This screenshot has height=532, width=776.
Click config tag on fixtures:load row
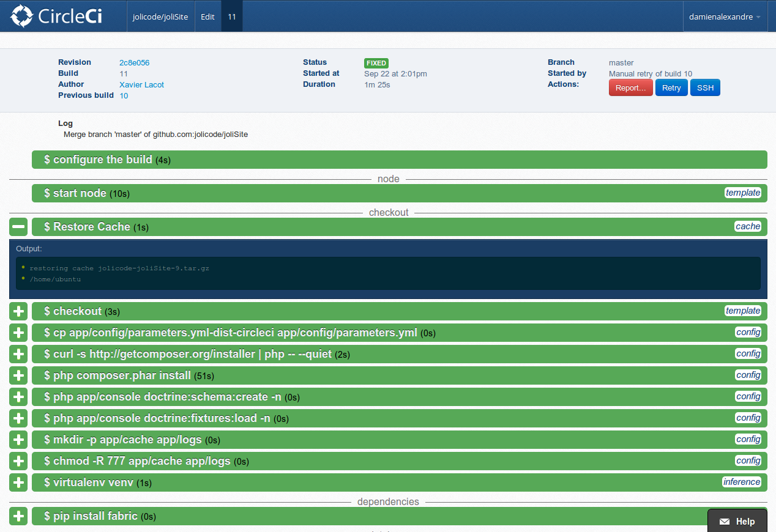click(748, 418)
